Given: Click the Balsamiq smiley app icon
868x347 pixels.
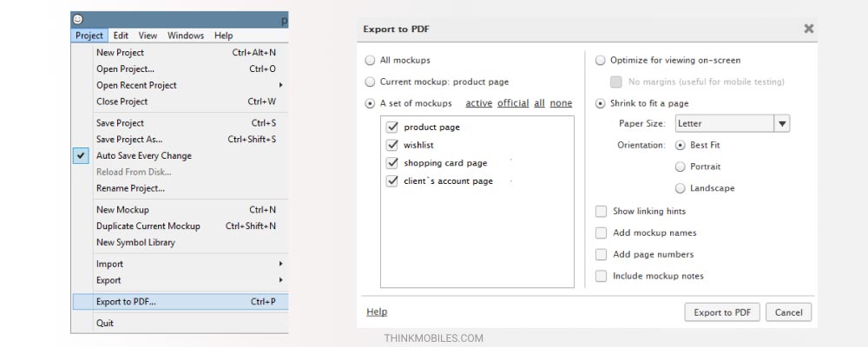Looking at the screenshot, I should (78, 19).
